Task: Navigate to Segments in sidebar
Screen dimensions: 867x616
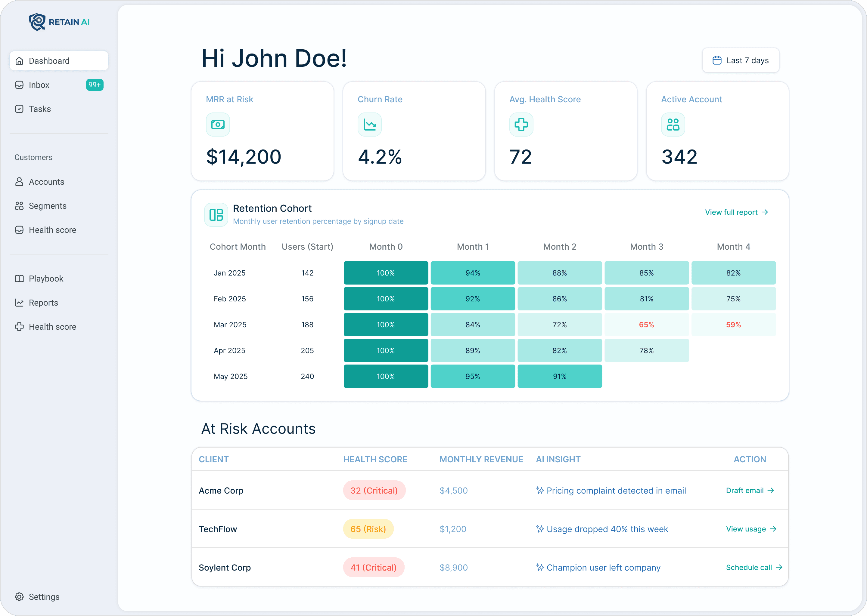Action: click(48, 206)
